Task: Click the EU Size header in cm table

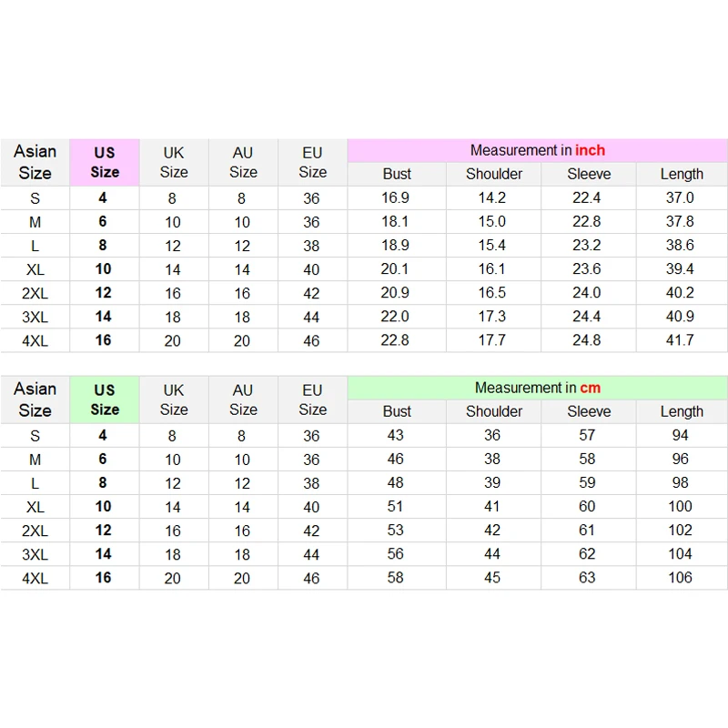Action: coord(312,399)
